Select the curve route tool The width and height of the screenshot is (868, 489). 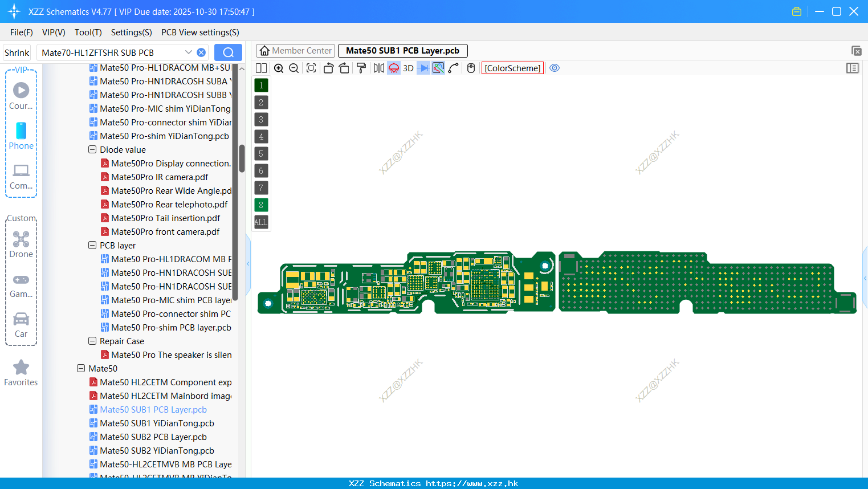click(x=454, y=68)
